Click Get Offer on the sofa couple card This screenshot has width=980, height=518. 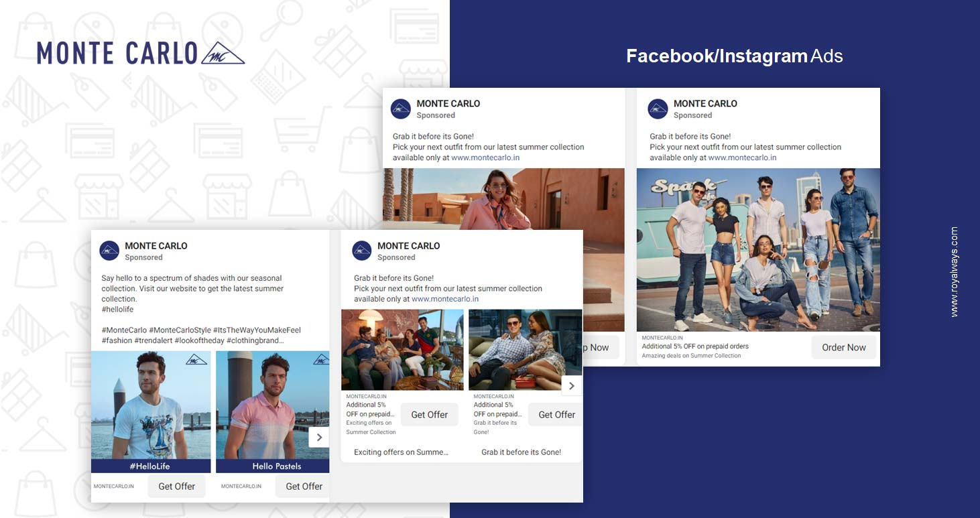[x=556, y=415]
